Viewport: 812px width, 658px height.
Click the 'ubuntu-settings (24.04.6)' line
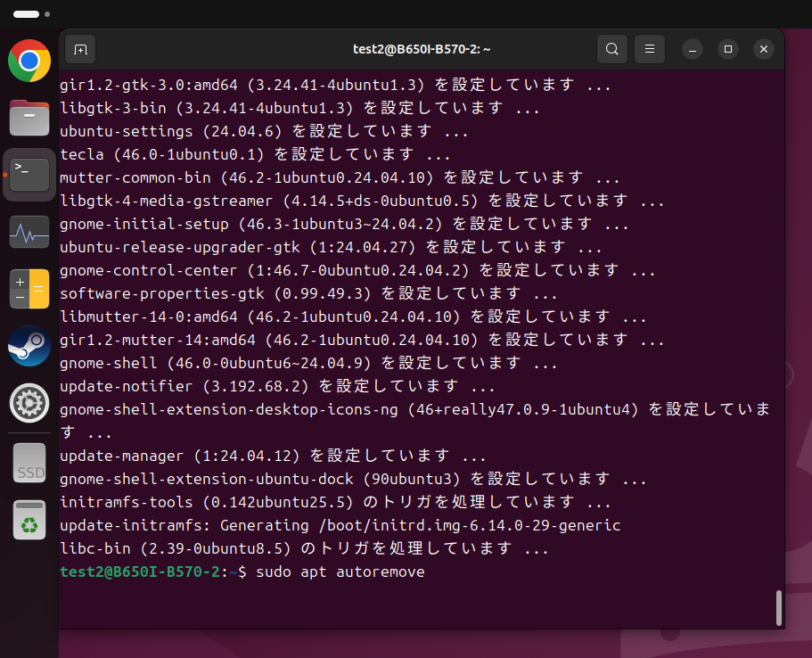tap(264, 131)
